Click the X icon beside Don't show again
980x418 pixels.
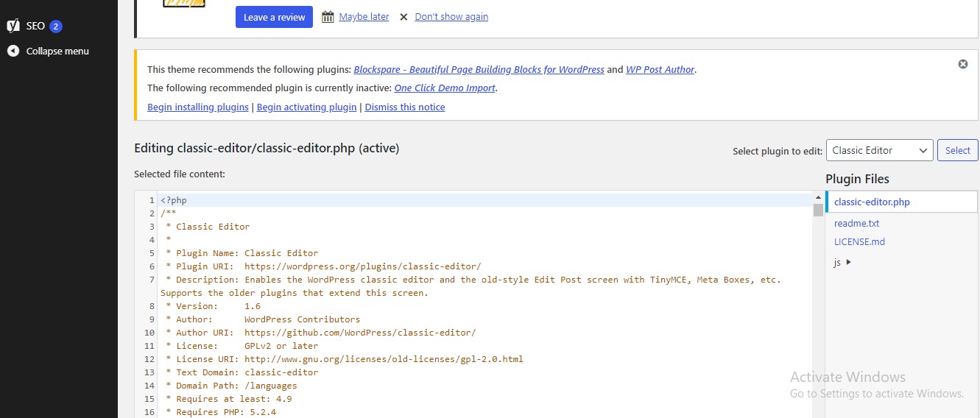(403, 17)
